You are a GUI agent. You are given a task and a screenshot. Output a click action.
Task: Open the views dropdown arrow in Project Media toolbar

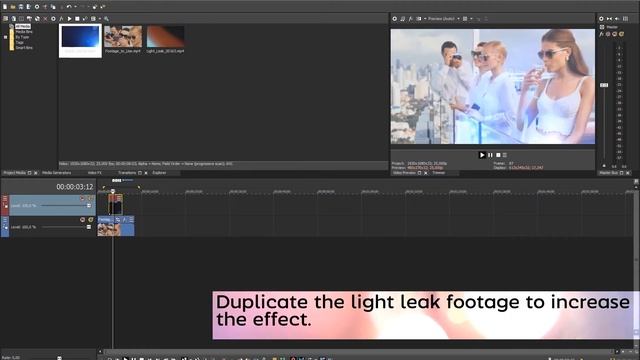[99, 18]
